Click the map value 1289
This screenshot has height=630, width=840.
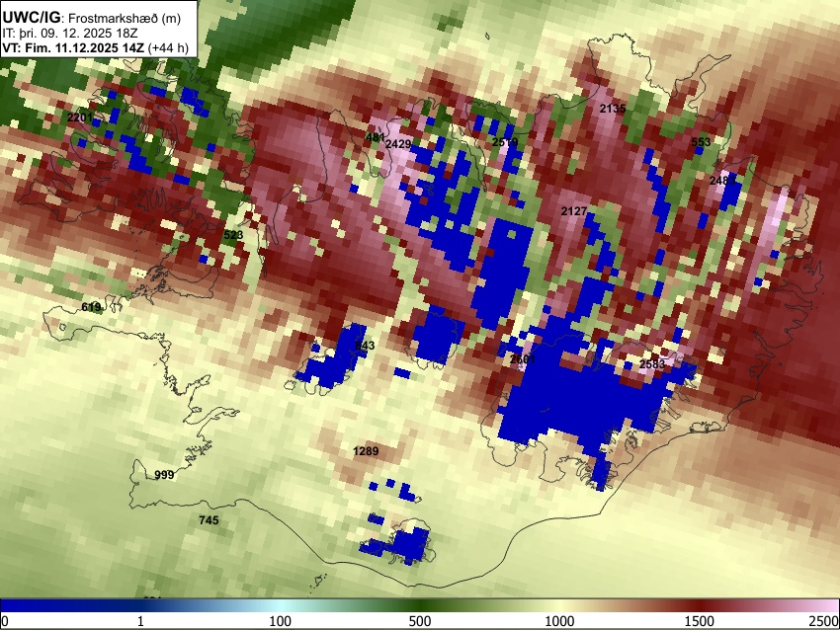[x=366, y=451]
